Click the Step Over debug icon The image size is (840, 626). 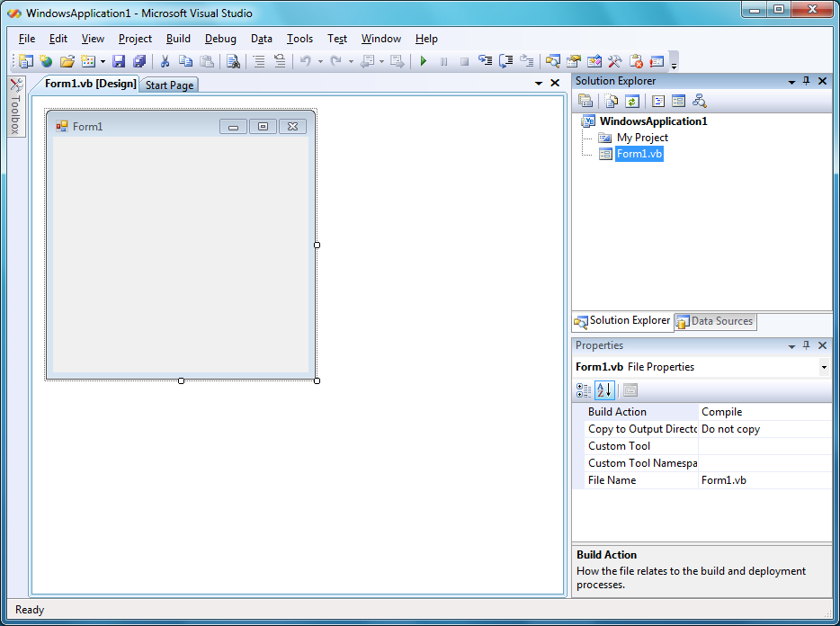[x=506, y=61]
